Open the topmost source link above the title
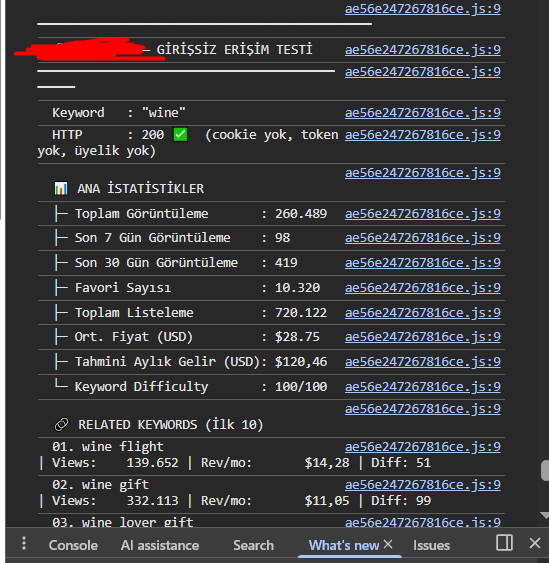The height and width of the screenshot is (563, 549). tap(423, 9)
